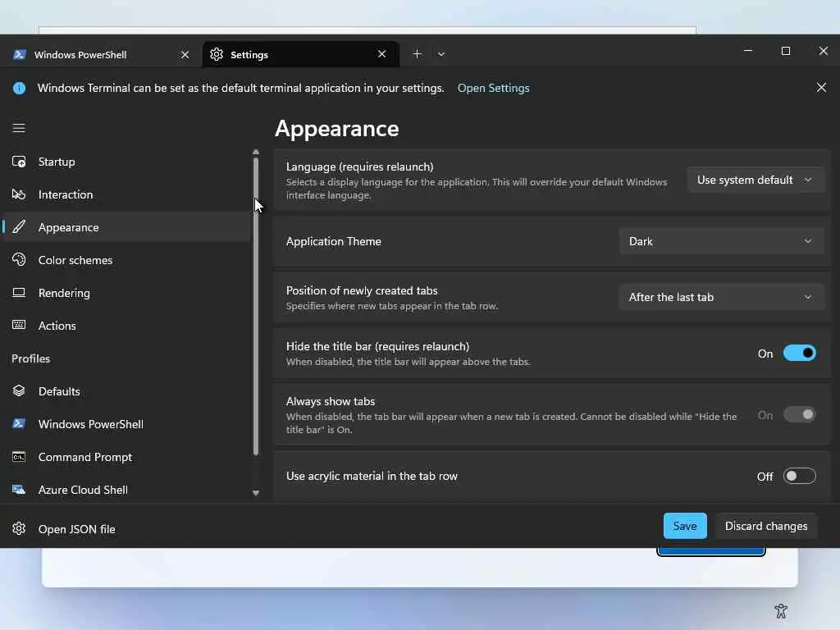This screenshot has width=840, height=630.
Task: Click the Appearance brush icon
Action: tap(19, 226)
